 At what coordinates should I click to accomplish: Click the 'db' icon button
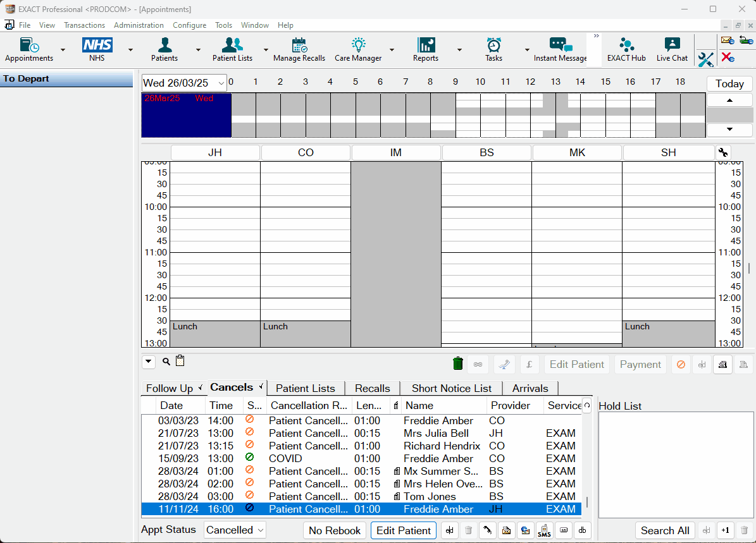pos(583,530)
